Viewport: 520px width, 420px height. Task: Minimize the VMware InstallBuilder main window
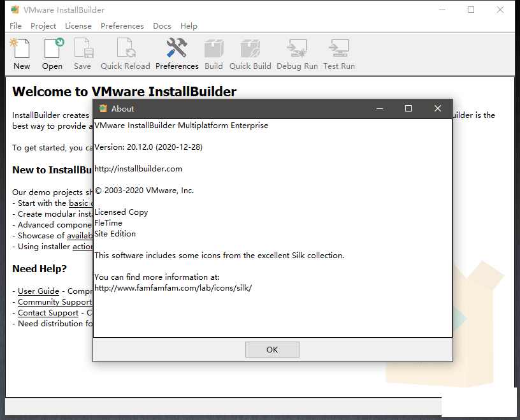(442, 10)
